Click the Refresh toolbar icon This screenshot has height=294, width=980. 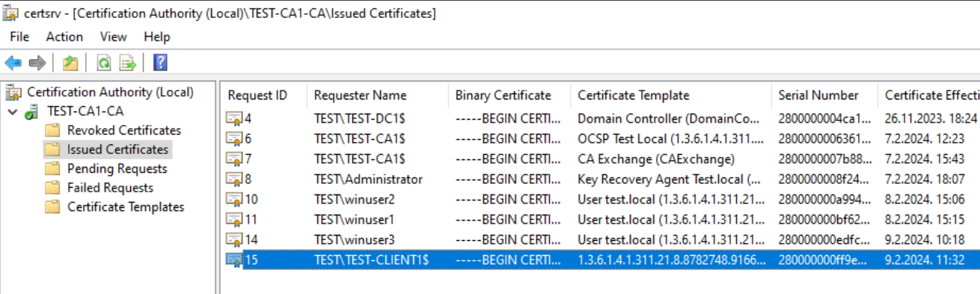click(104, 63)
